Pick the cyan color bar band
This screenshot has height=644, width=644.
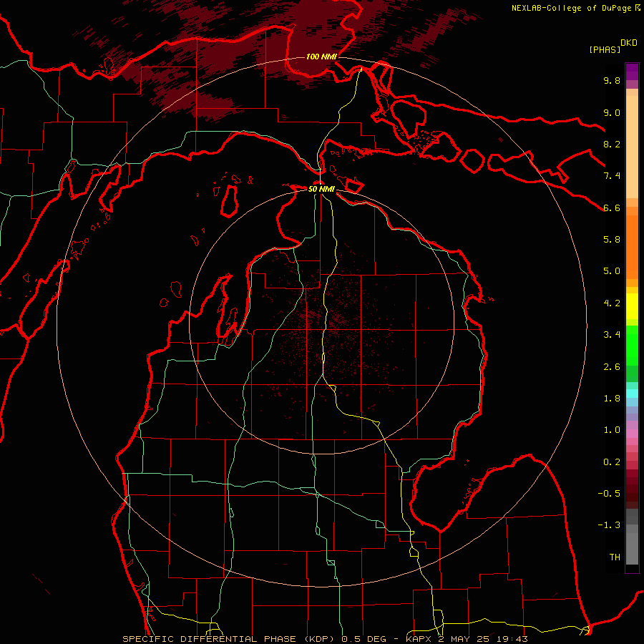pyautogui.click(x=632, y=394)
